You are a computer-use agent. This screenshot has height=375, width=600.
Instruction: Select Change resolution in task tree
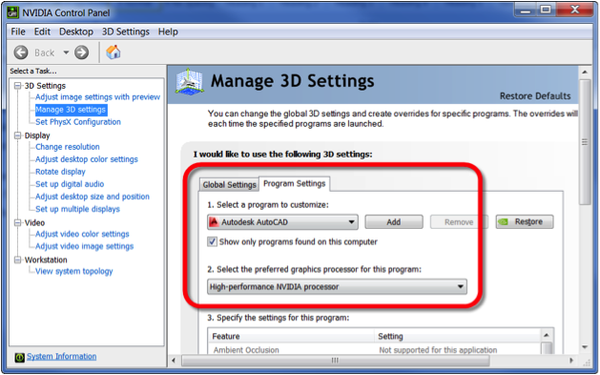[x=67, y=147]
